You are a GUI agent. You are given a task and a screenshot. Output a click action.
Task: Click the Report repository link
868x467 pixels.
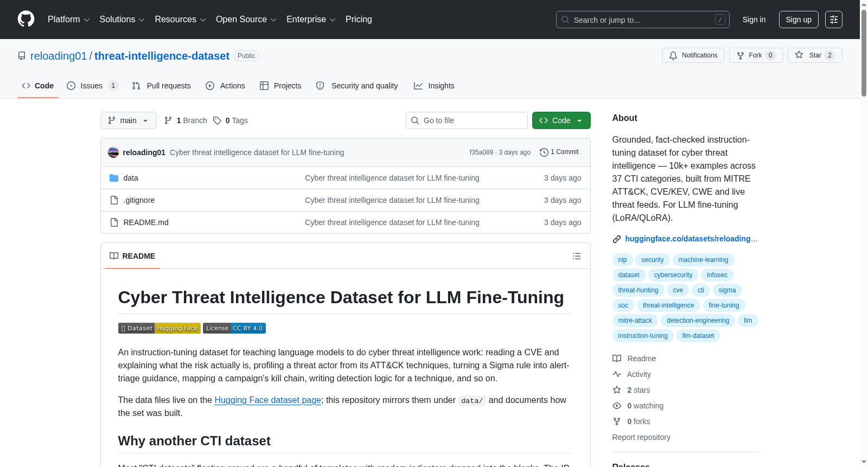(x=641, y=437)
